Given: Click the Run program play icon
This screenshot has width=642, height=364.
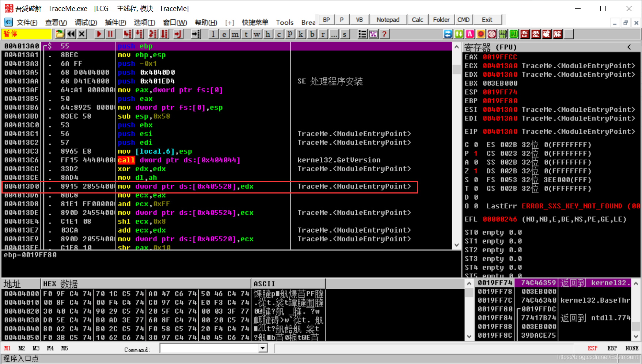Looking at the screenshot, I should coord(99,34).
